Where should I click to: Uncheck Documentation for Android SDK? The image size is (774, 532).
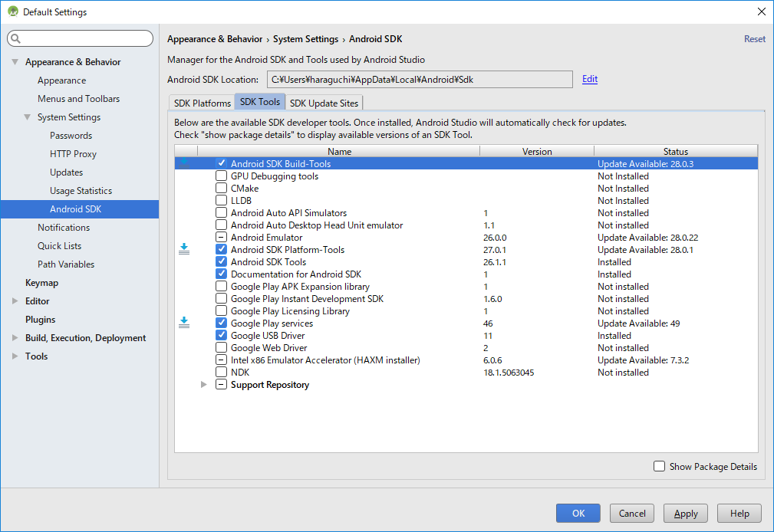(221, 274)
